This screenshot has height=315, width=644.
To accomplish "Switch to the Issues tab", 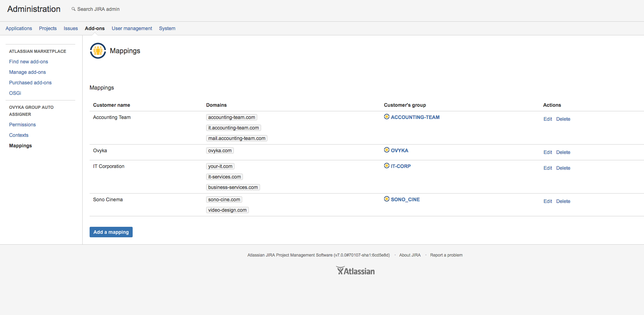I will tap(71, 28).
